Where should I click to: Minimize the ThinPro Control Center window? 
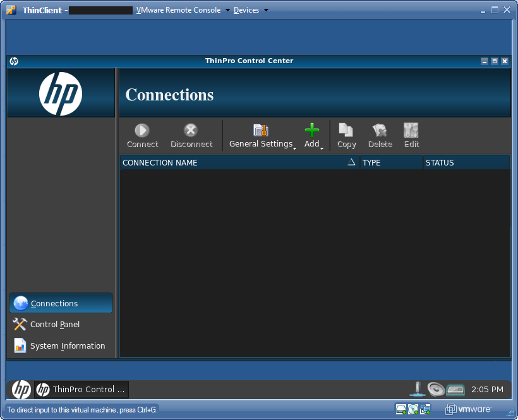pyautogui.click(x=485, y=61)
